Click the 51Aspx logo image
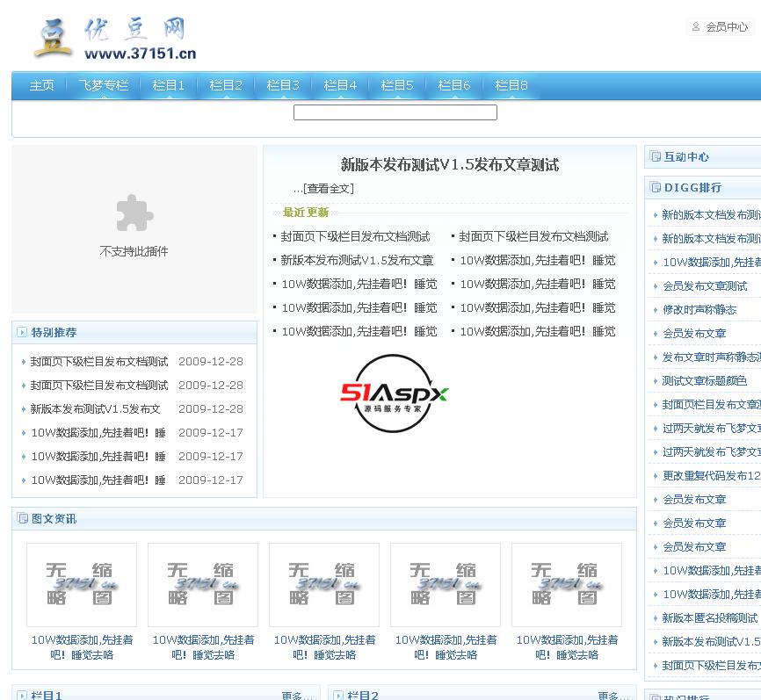Viewport: 761px width, 700px height. pos(395,393)
